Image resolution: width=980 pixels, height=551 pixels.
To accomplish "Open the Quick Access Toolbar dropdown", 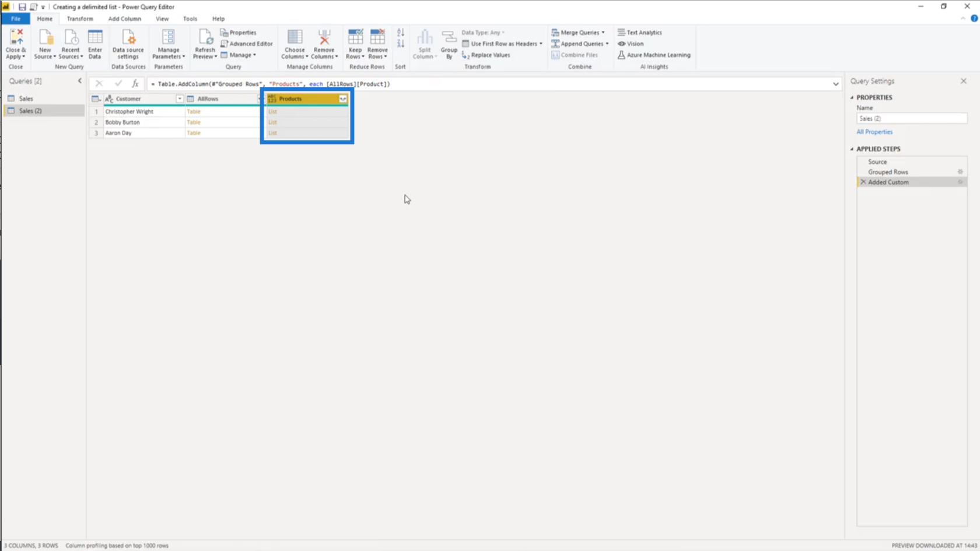I will coord(43,7).
